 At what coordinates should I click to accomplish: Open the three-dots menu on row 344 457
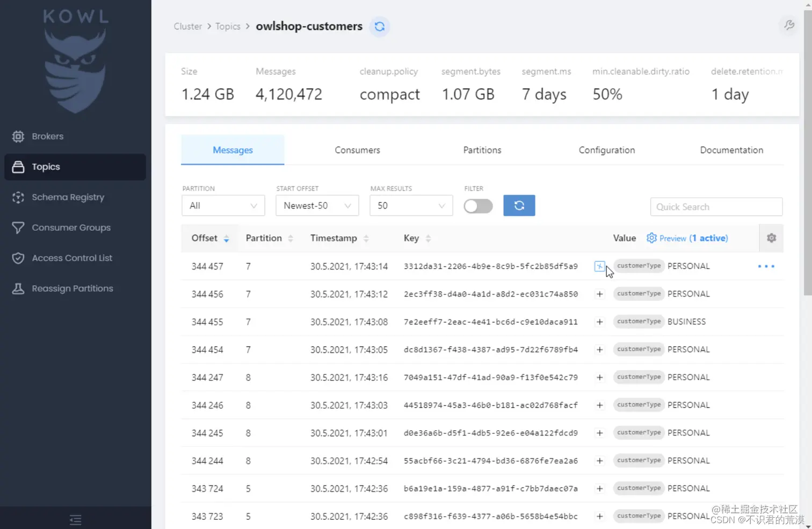click(x=766, y=266)
